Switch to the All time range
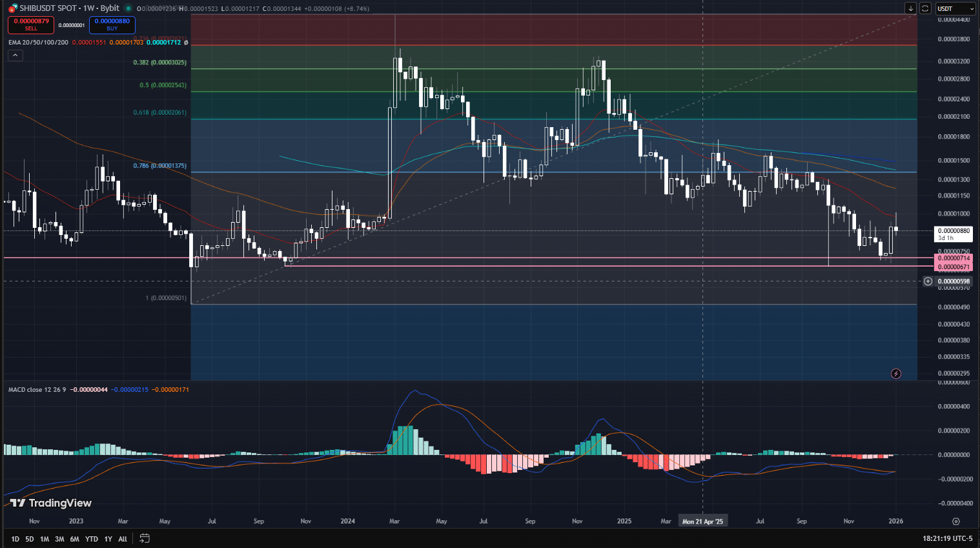The height and width of the screenshot is (548, 980). (x=123, y=539)
